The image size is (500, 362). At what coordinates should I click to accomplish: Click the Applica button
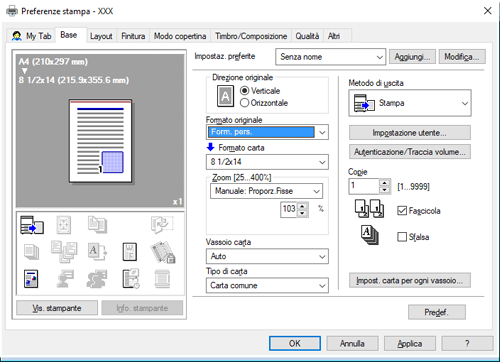coord(410,343)
